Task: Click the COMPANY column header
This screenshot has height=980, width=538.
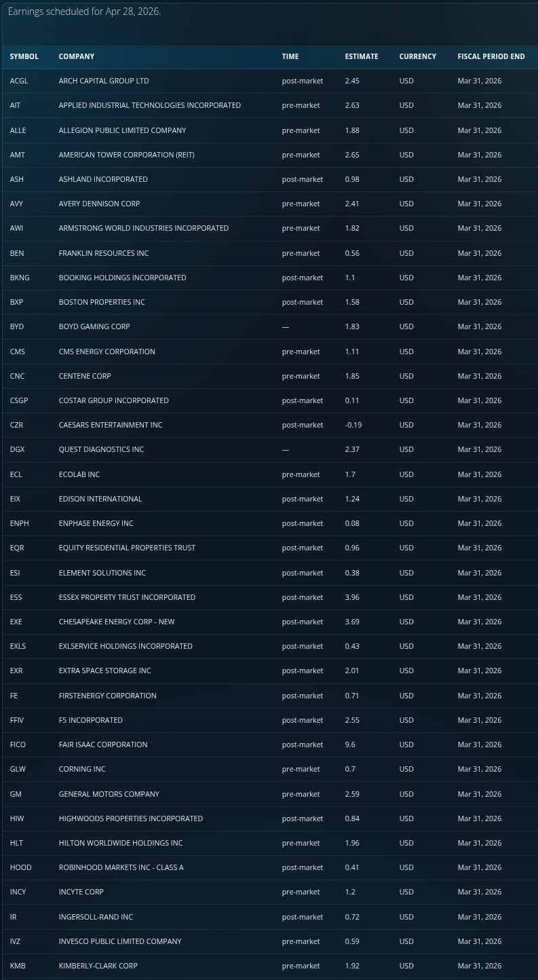Action: [77, 56]
